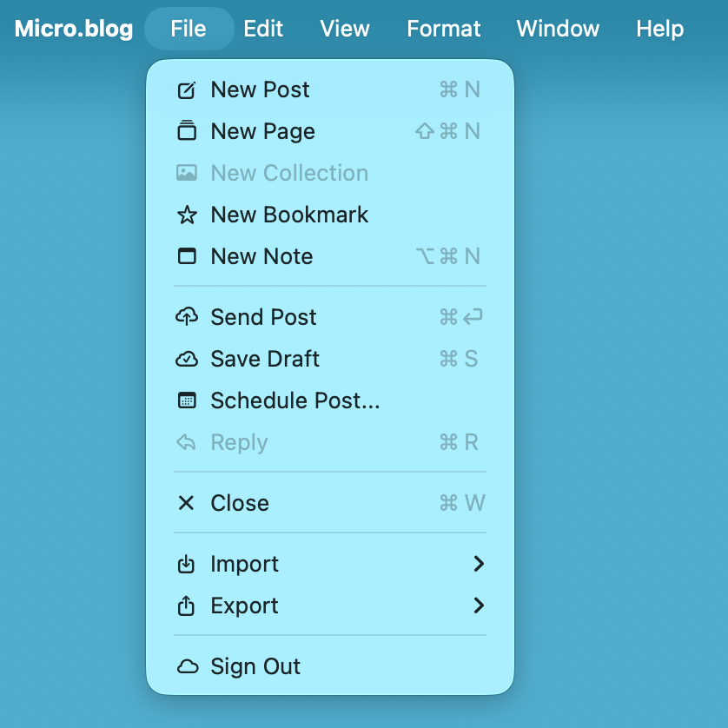Click the Schedule Post calendar icon

click(187, 400)
